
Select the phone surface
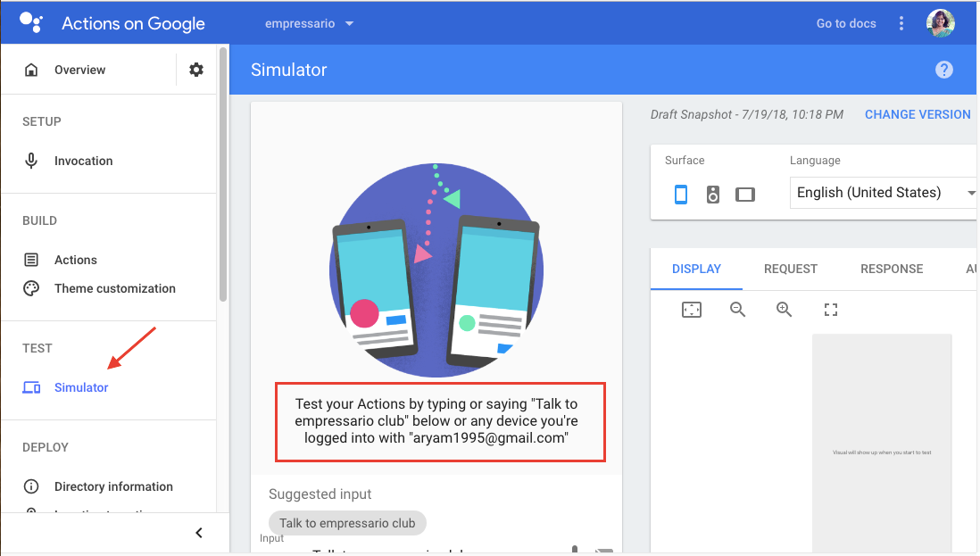(681, 195)
